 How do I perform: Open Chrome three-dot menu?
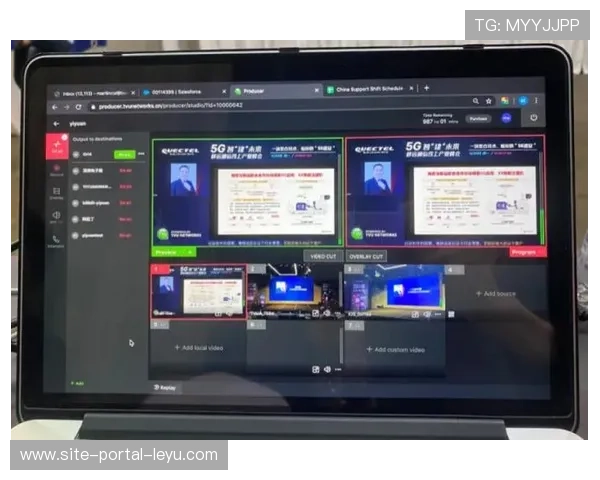(x=536, y=100)
